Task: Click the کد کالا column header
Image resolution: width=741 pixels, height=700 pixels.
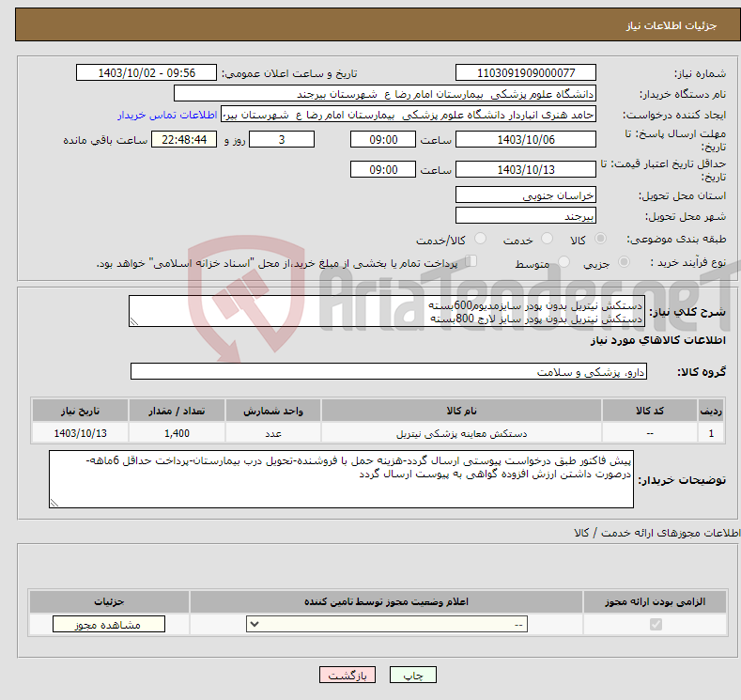Action: pyautogui.click(x=650, y=411)
